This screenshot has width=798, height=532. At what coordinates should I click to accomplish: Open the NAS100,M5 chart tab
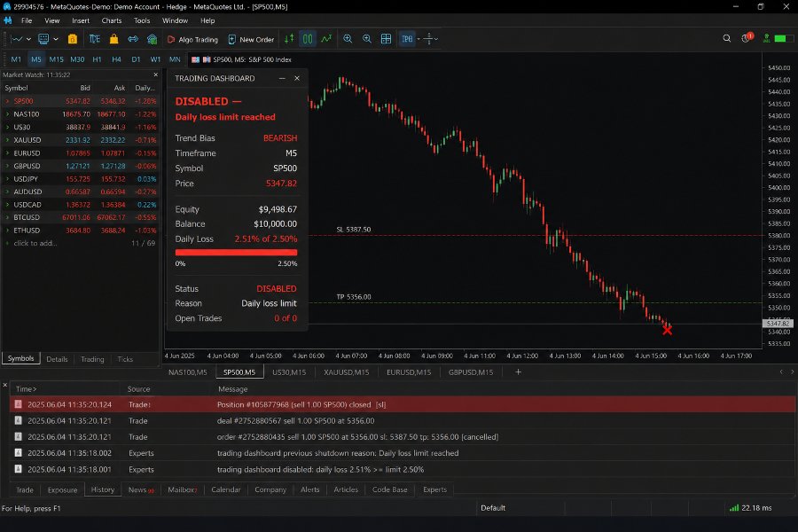click(187, 372)
